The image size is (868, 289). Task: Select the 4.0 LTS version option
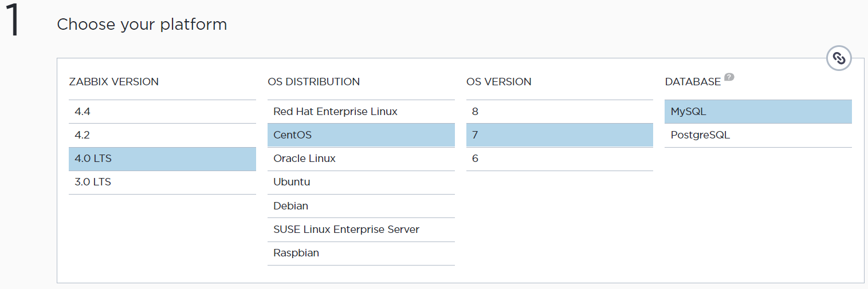point(162,159)
